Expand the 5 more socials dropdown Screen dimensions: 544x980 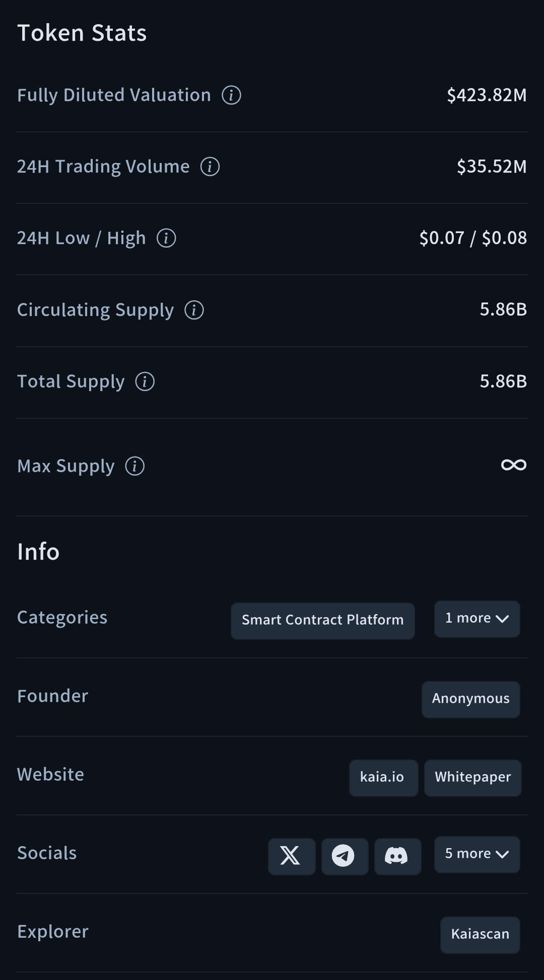[477, 854]
